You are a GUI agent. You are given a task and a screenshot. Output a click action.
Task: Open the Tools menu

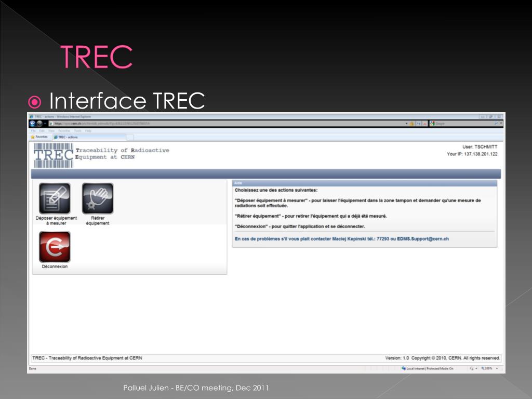point(78,130)
